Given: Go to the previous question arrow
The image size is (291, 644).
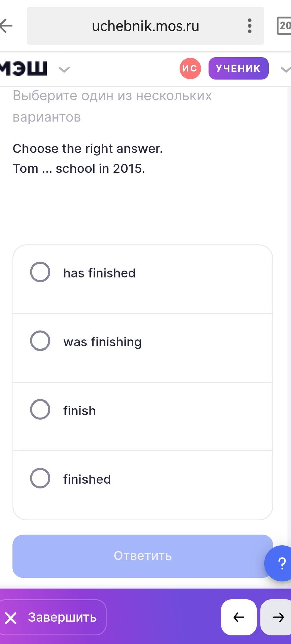Looking at the screenshot, I should pos(239,617).
